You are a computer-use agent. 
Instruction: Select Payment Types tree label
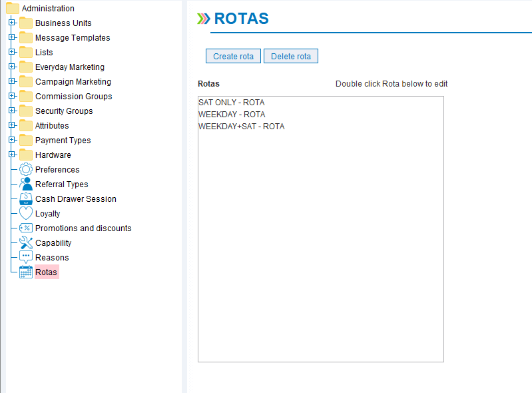63,140
